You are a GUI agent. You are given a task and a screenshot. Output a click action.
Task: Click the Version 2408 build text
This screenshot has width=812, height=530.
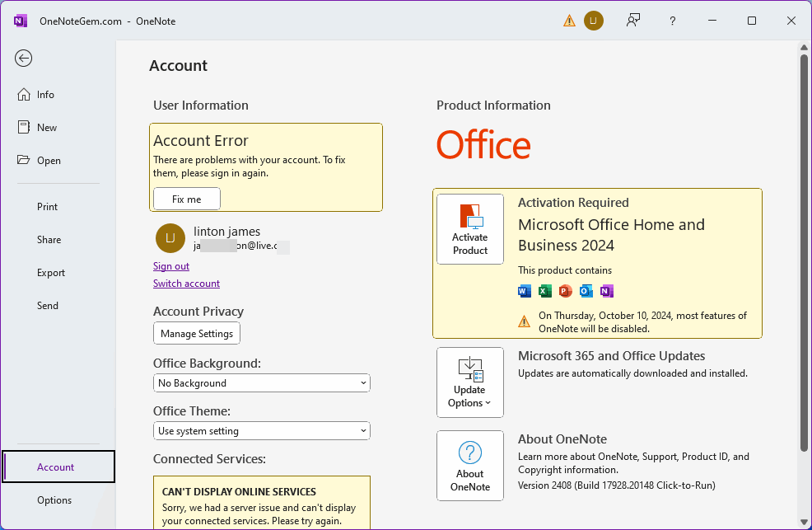(616, 485)
